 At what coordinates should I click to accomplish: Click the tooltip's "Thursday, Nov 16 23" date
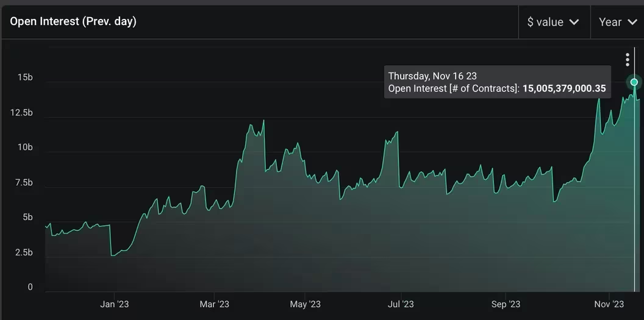[432, 76]
